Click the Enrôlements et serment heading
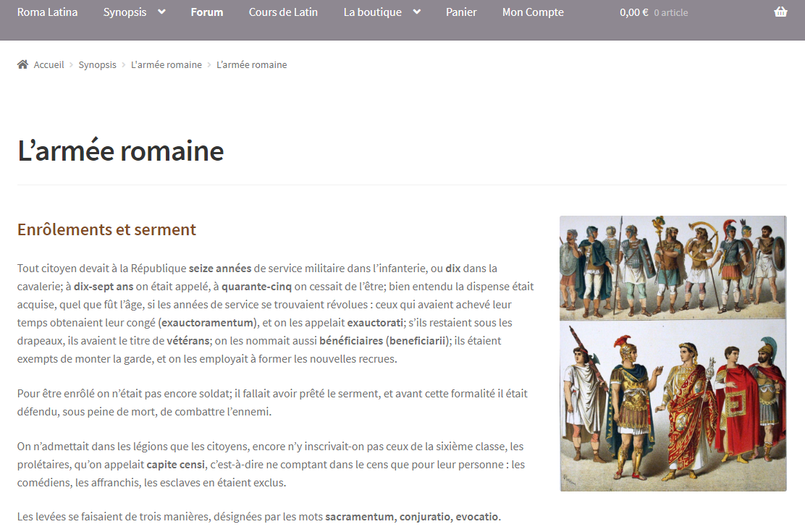Screen dimensions: 805x532 click(x=106, y=229)
